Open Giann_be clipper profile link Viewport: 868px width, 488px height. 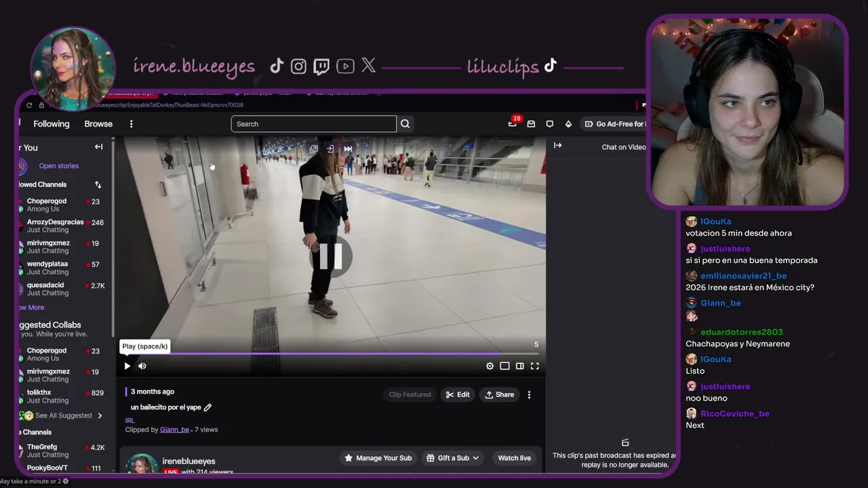point(174,430)
